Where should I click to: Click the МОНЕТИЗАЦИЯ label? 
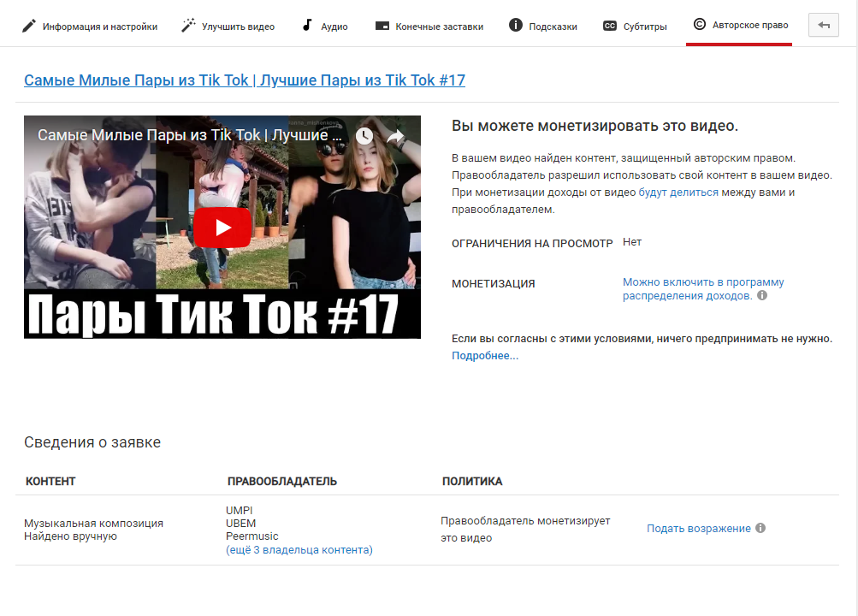[x=493, y=284]
